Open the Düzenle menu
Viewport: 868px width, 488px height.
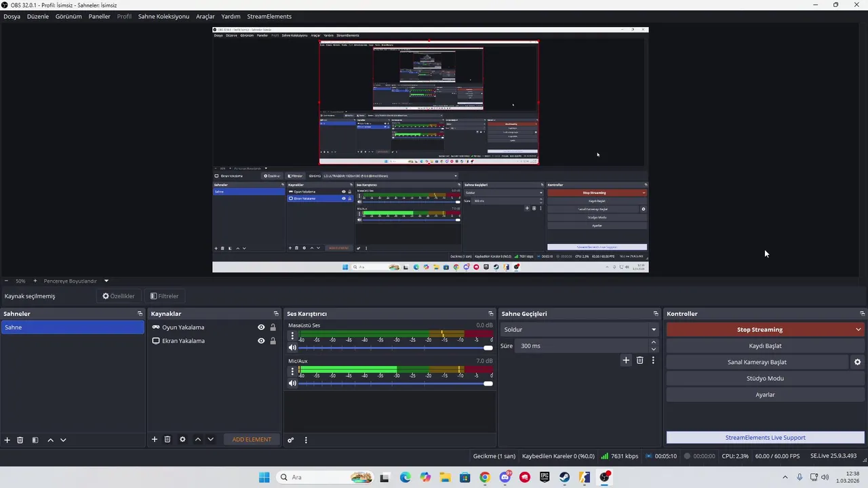[x=38, y=16]
